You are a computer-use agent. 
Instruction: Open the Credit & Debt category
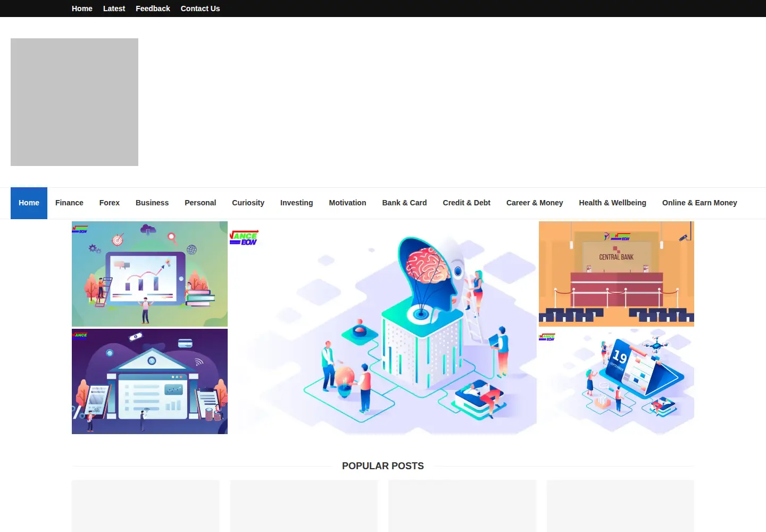[x=467, y=203]
